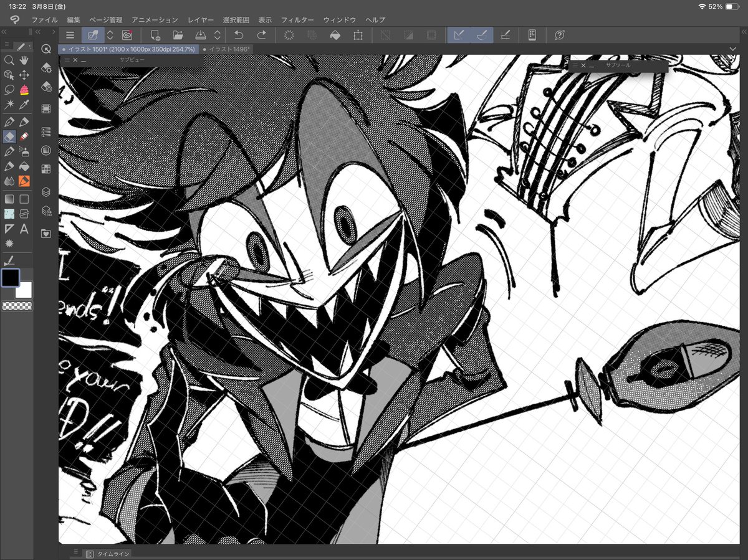Open the Material palette heart folder icon
Image resolution: width=748 pixels, height=560 pixels.
[x=46, y=234]
